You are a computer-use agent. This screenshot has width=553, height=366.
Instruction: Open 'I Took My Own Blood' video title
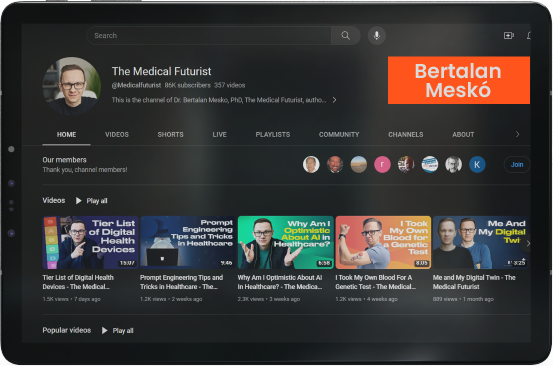coord(376,282)
